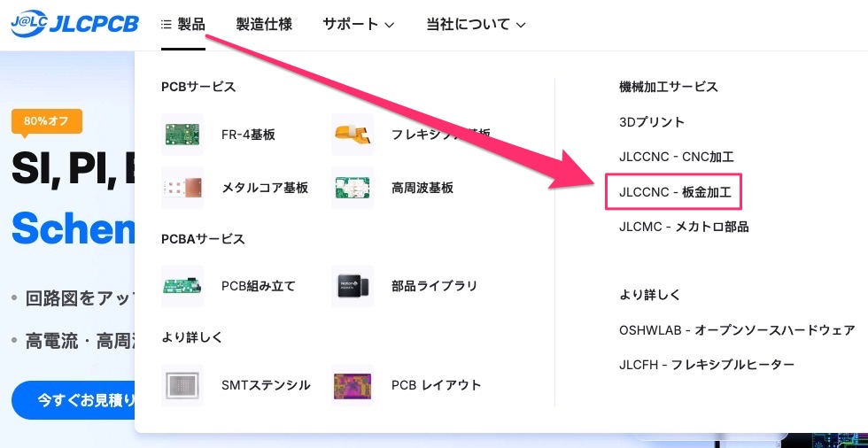Image resolution: width=868 pixels, height=448 pixels.
Task: Open the 製品 products menu
Action: 183,24
